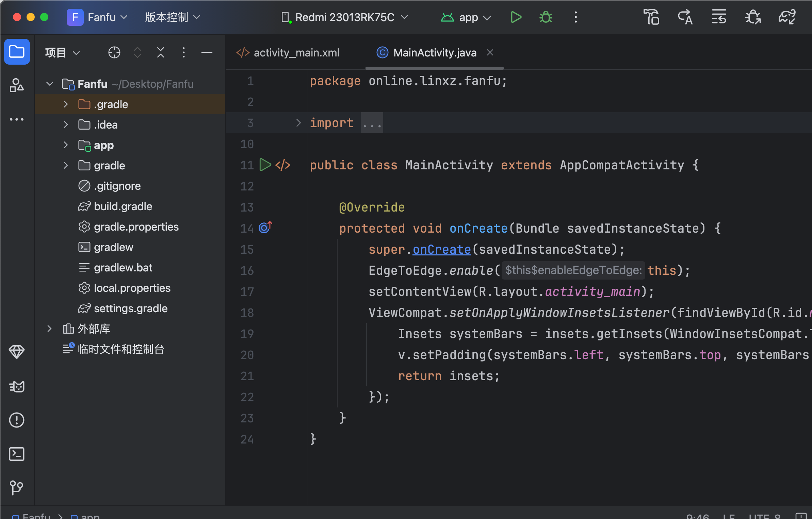
Task: Open the 版本控制 dropdown
Action: (x=173, y=17)
